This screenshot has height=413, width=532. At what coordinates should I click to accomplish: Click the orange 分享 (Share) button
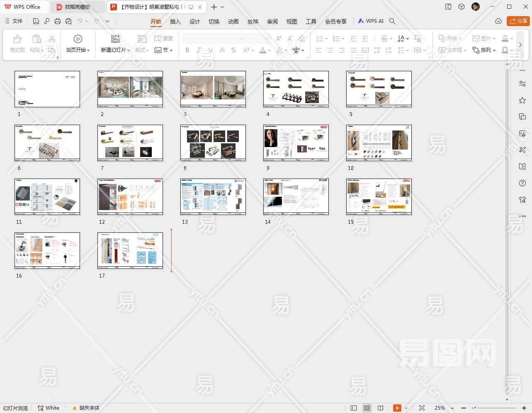(518, 21)
